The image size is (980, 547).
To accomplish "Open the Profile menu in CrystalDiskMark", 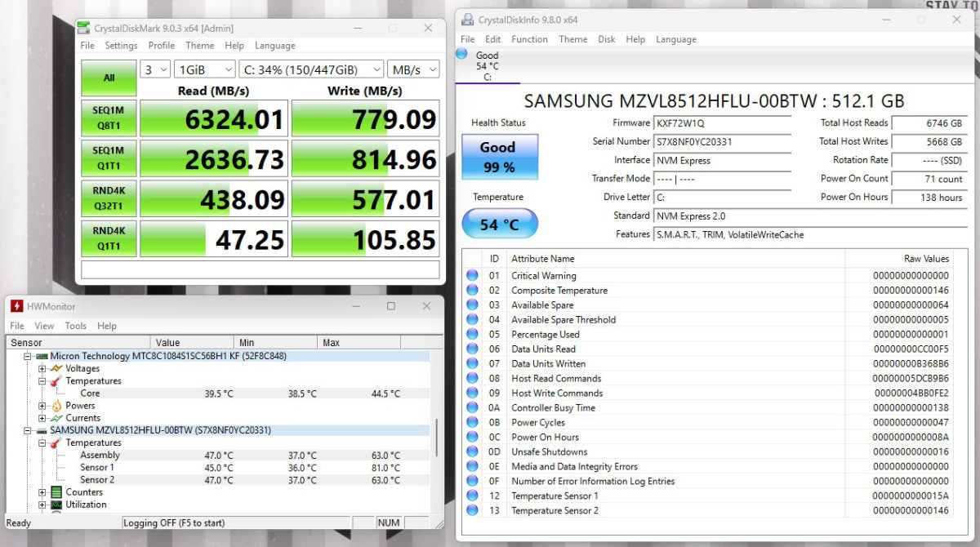I will 162,46.
